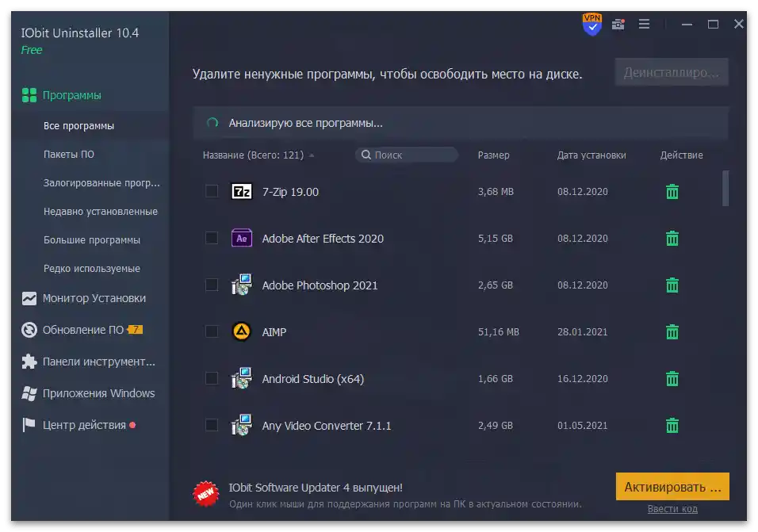Click the Программы grid icon
Screen dimensions: 758x532
click(x=29, y=95)
